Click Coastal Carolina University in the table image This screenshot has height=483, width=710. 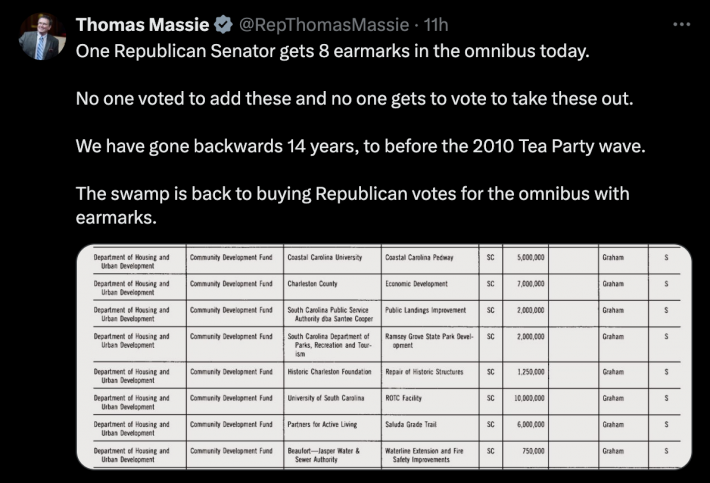click(325, 257)
